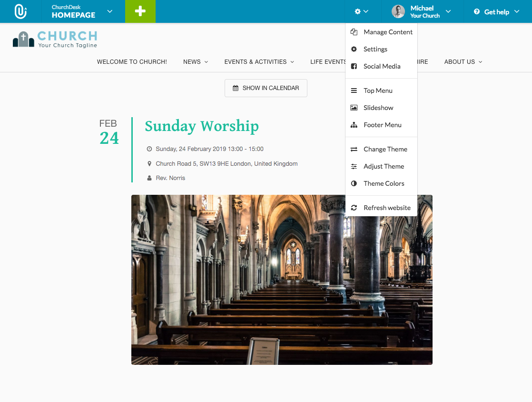
Task: Expand the ABOUT US menu
Action: (463, 61)
